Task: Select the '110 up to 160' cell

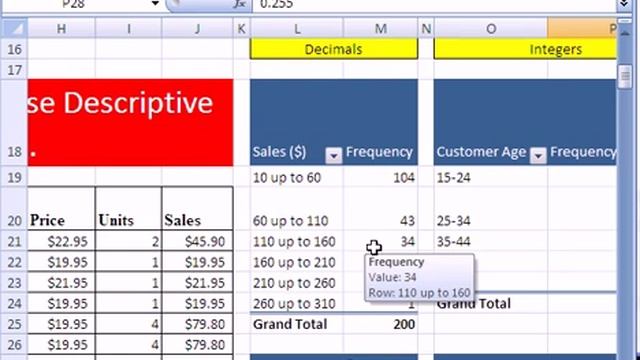Action: 297,241
